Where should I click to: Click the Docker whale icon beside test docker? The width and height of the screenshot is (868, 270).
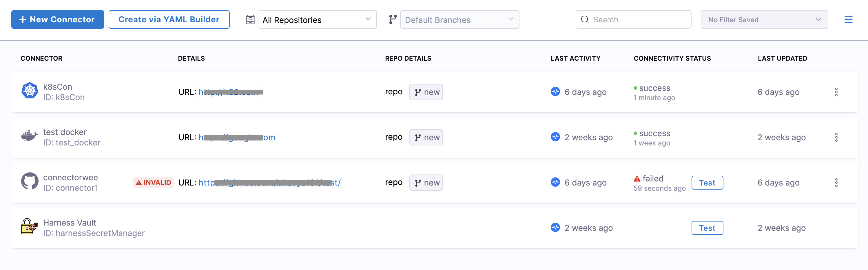30,136
